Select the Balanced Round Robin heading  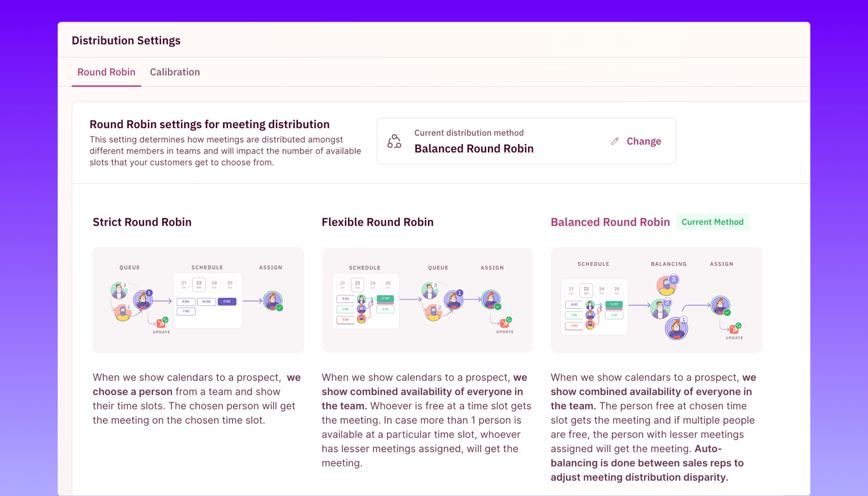[610, 222]
